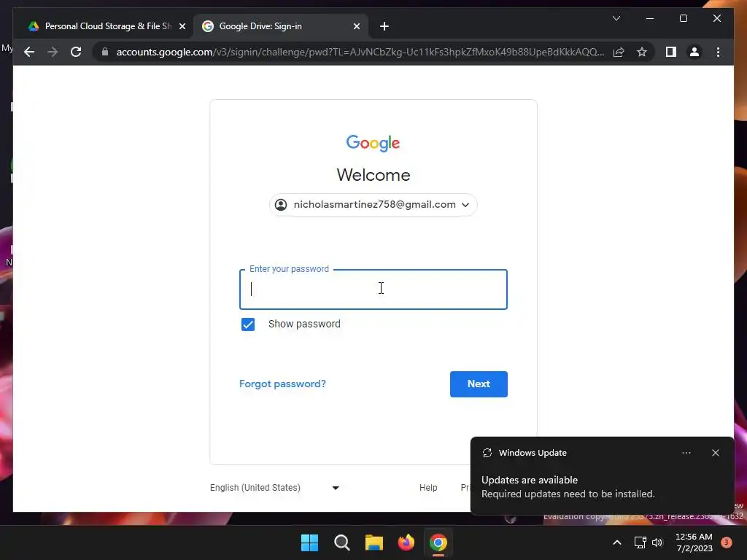This screenshot has width=747, height=560.
Task: Click the address bar URL
Action: [x=360, y=52]
